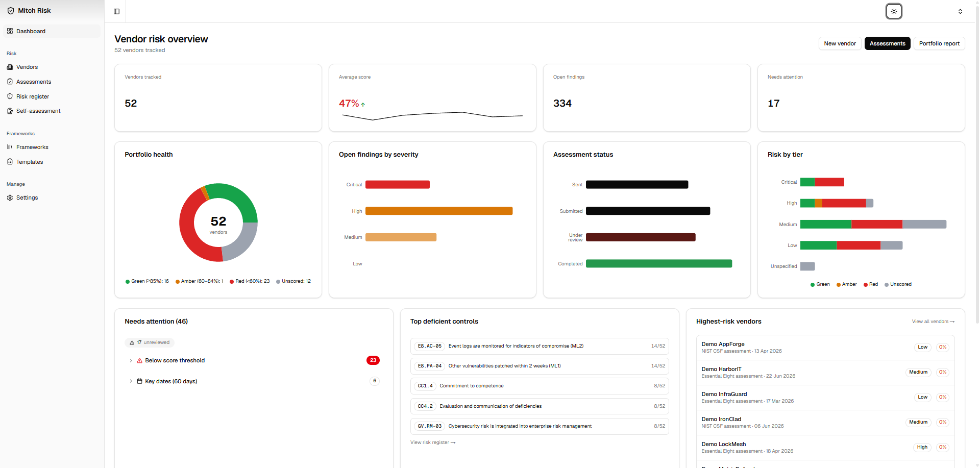Click the calendar icon beside Key dates
The image size is (980, 468).
[x=139, y=381]
